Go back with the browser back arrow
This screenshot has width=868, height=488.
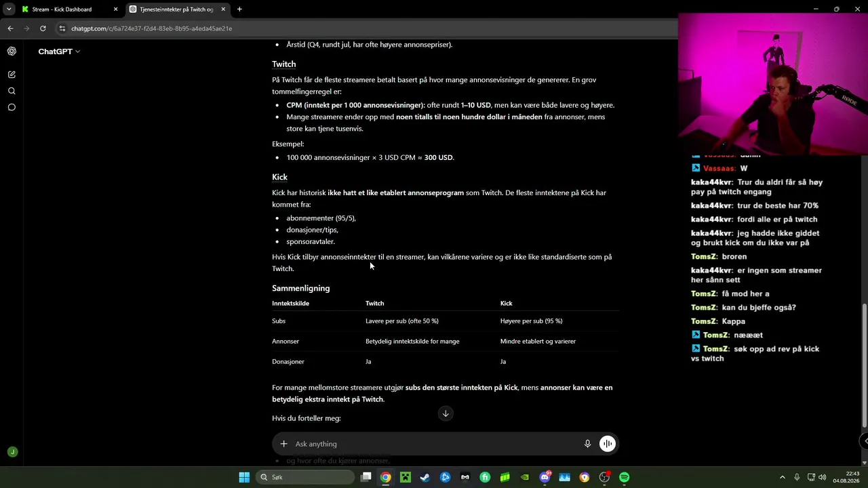pos(10,28)
